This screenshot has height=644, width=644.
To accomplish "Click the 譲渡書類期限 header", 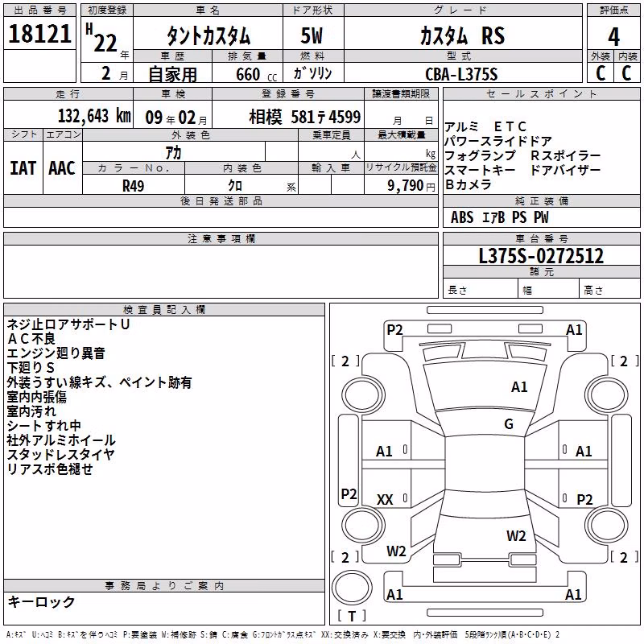I will [x=401, y=93].
